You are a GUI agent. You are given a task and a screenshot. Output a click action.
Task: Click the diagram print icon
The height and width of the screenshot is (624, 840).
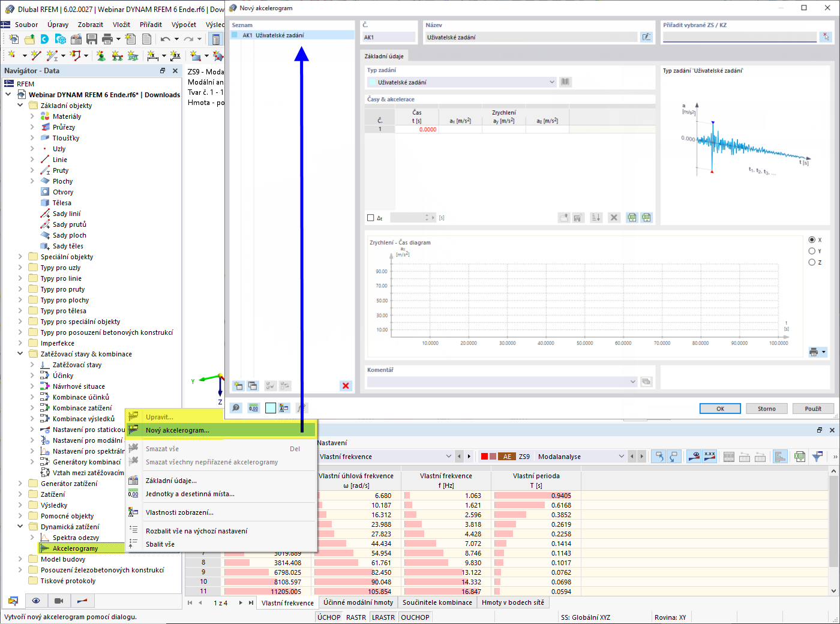[814, 352]
